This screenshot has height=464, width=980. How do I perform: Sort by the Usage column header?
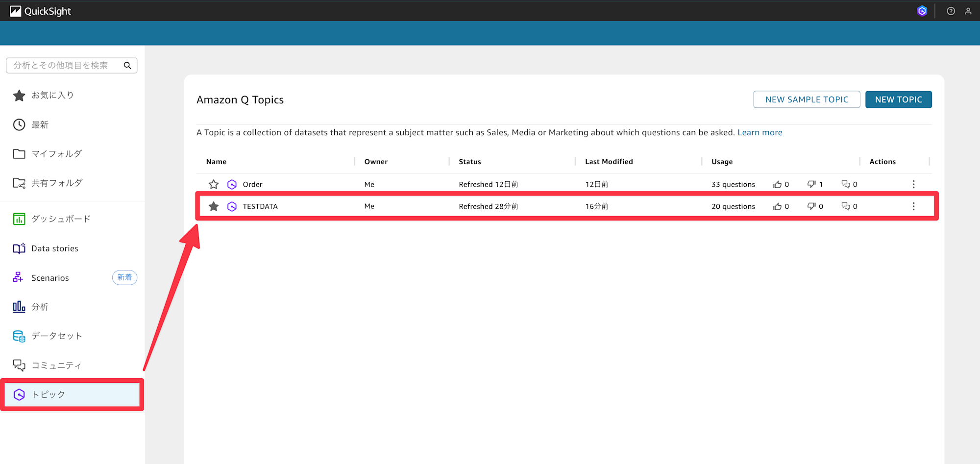(722, 162)
